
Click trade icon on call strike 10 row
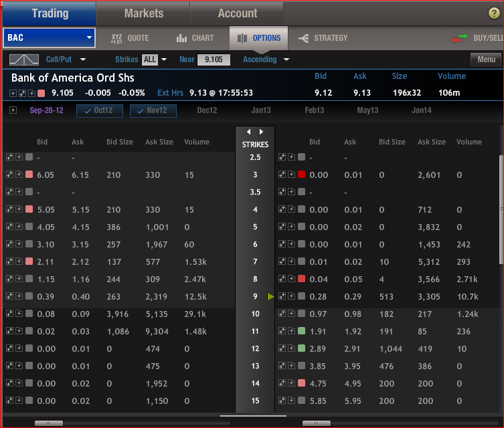9,313
